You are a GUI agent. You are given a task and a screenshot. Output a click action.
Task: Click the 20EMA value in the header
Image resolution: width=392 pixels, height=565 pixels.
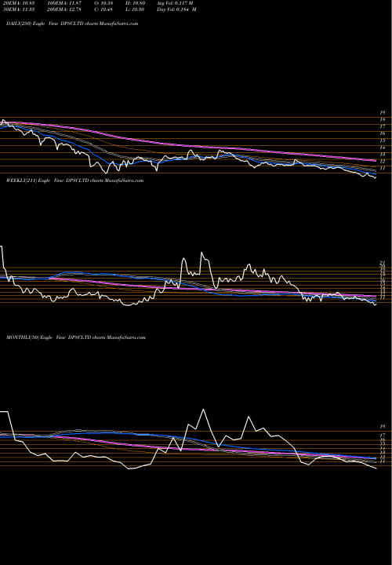[x=17, y=2]
